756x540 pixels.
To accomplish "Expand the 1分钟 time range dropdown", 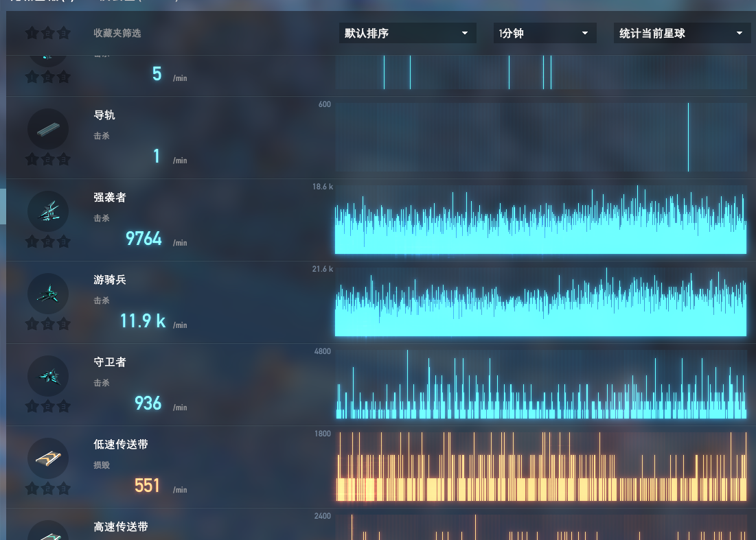I will 544,33.
